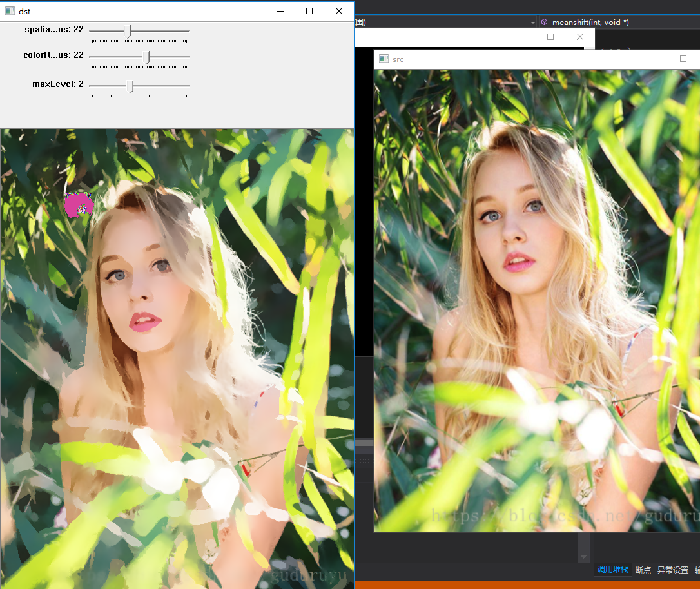Screen dimensions: 700x589
Task: Open the 异常设置 (Exception Settings) tab
Action: (672, 570)
